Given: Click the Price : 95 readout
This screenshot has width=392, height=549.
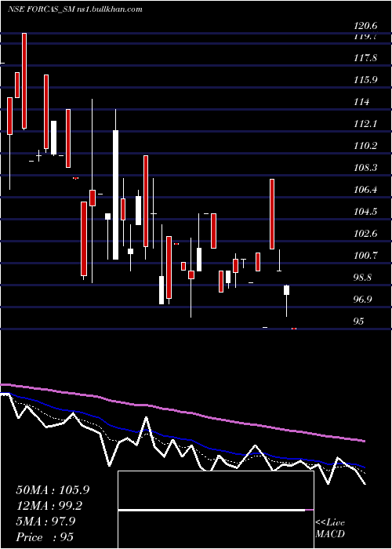Looking at the screenshot, I should click(x=45, y=537).
